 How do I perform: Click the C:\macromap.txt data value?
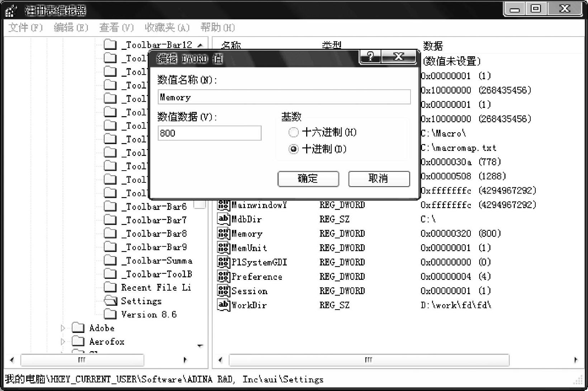[459, 148]
